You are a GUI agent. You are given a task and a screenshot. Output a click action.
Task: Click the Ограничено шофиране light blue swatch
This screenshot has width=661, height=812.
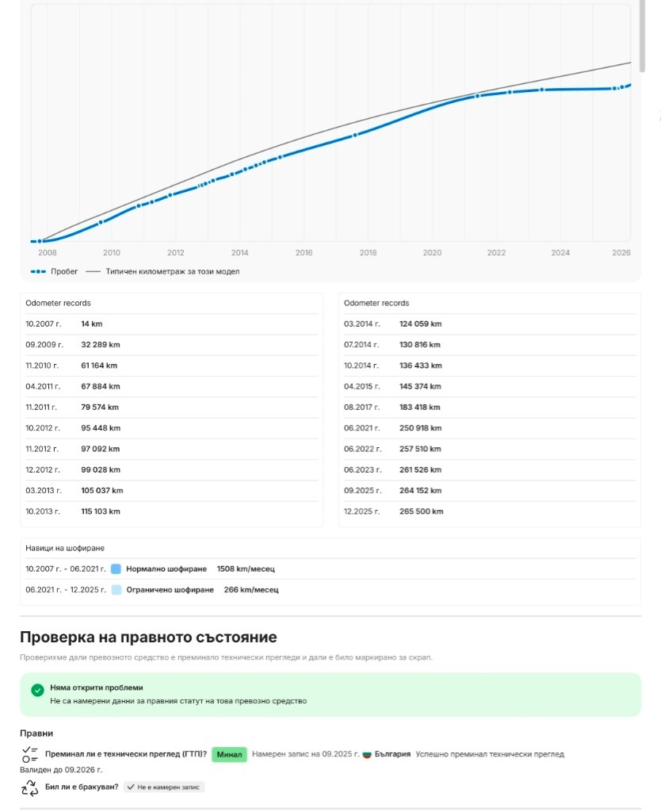[x=117, y=589]
